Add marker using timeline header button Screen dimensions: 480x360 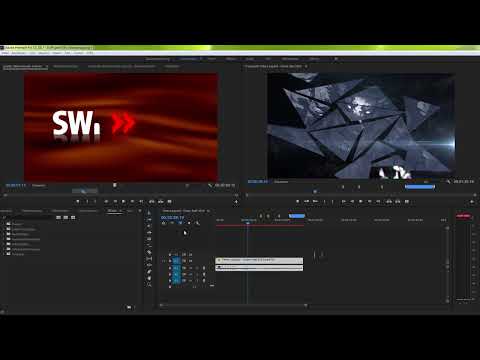[189, 223]
